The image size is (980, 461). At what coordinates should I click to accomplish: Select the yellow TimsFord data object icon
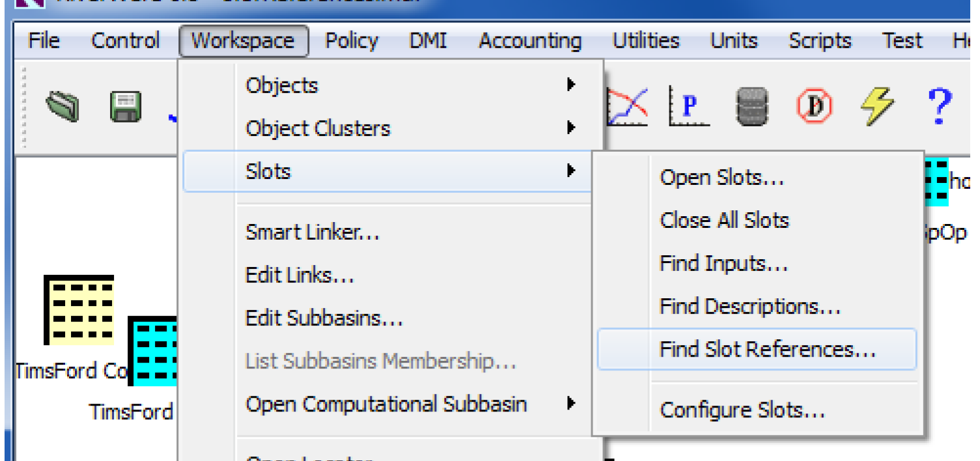pyautogui.click(x=79, y=310)
